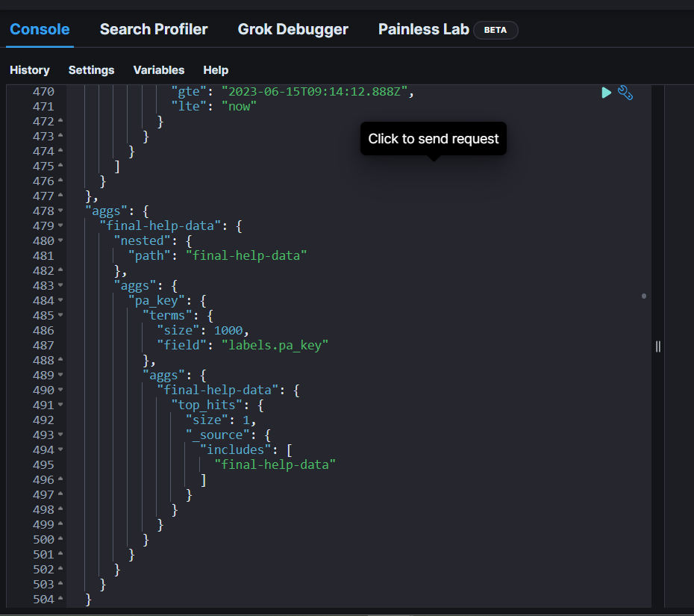Click "labels.pa_key" field value
694x616 pixels.
(275, 346)
